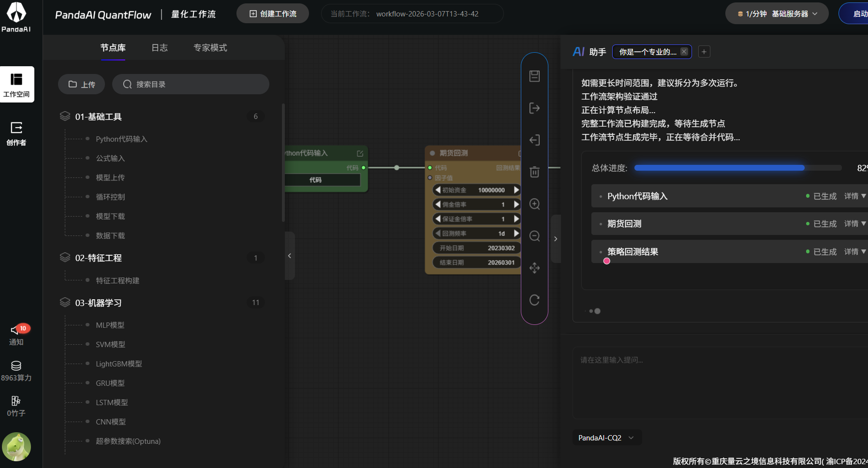Open the PandaAI-CQ2 model dropdown
The image size is (868, 468).
(x=606, y=438)
